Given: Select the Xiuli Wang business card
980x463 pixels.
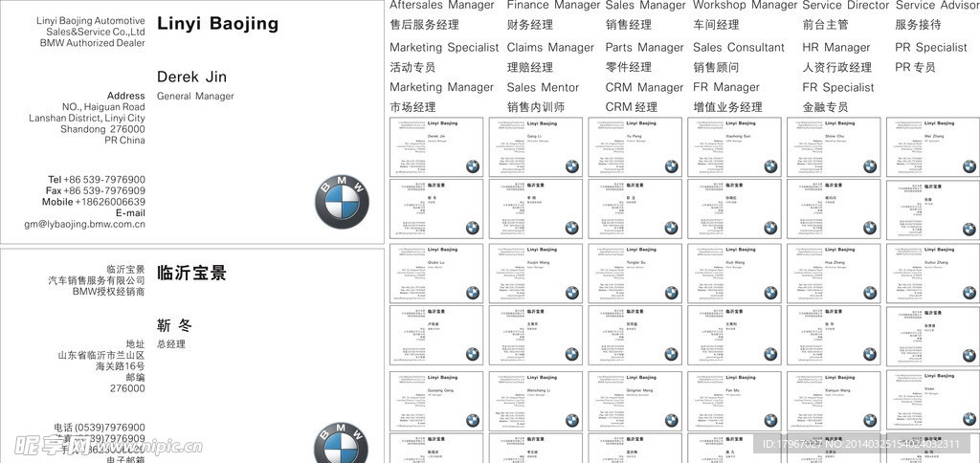Looking at the screenshot, I should pyautogui.click(x=734, y=274).
